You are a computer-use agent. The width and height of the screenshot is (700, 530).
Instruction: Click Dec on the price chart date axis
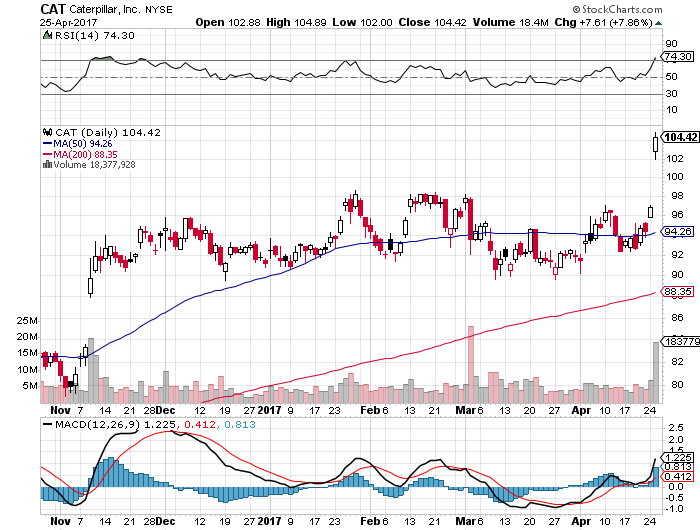(x=166, y=410)
